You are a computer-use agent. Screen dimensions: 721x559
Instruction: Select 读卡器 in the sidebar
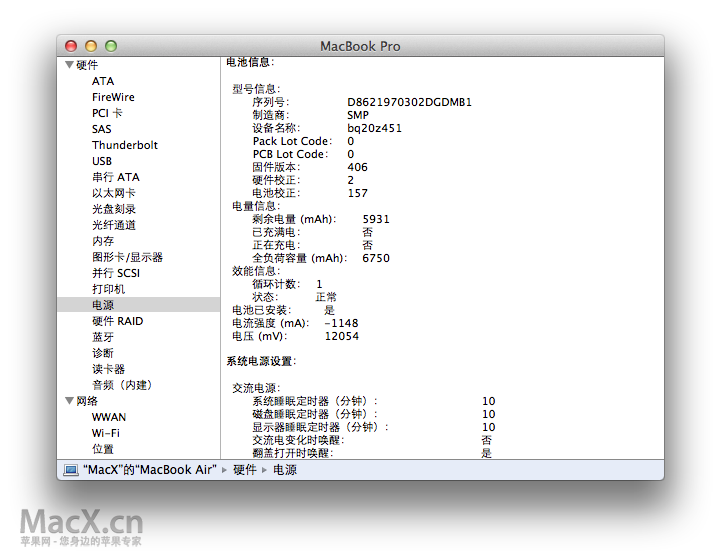109,369
